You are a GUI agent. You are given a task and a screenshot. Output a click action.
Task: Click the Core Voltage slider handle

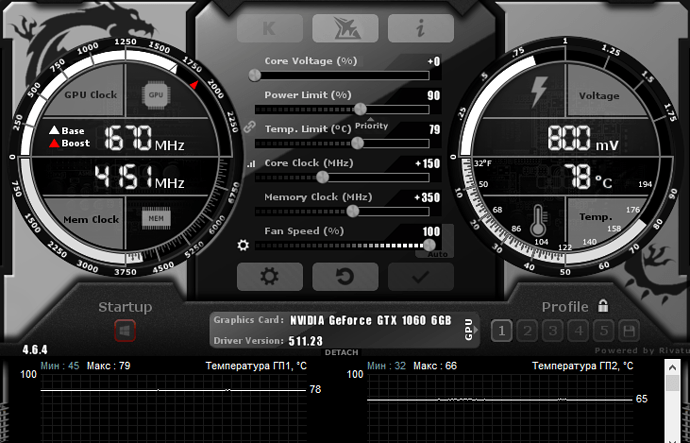click(x=254, y=75)
